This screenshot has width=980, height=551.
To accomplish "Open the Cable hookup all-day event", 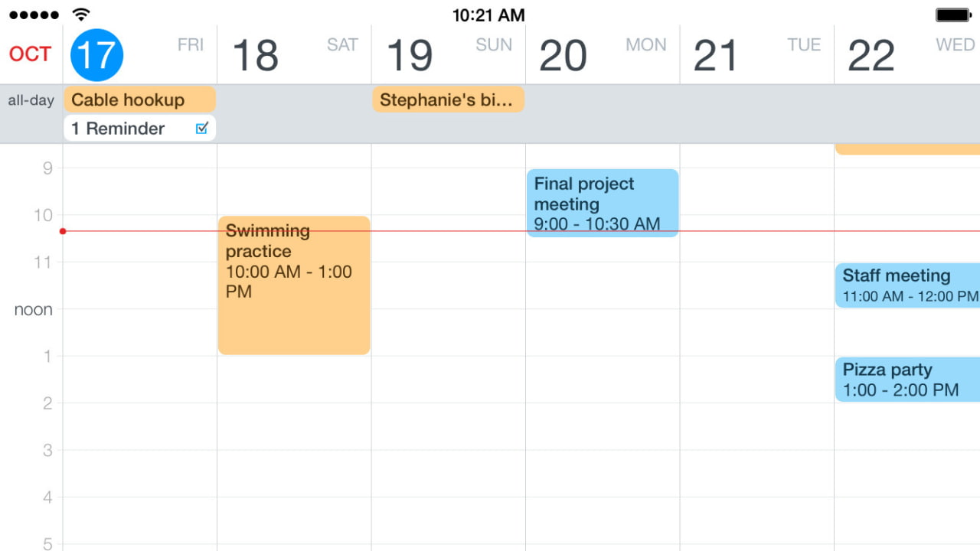I will coord(139,99).
